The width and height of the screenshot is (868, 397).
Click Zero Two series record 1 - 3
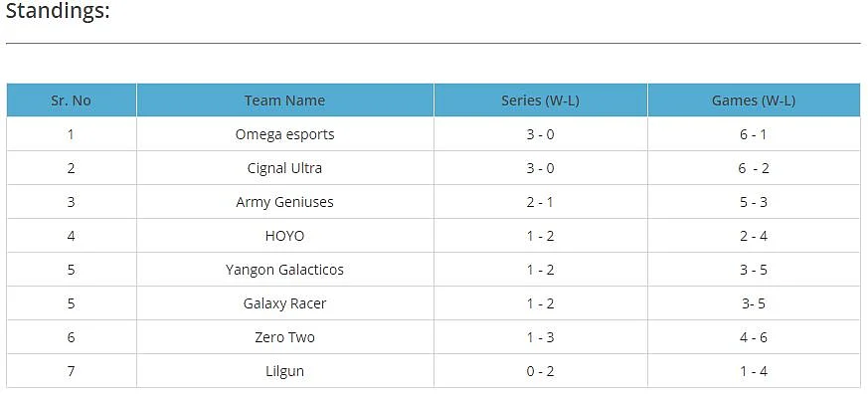(x=540, y=337)
